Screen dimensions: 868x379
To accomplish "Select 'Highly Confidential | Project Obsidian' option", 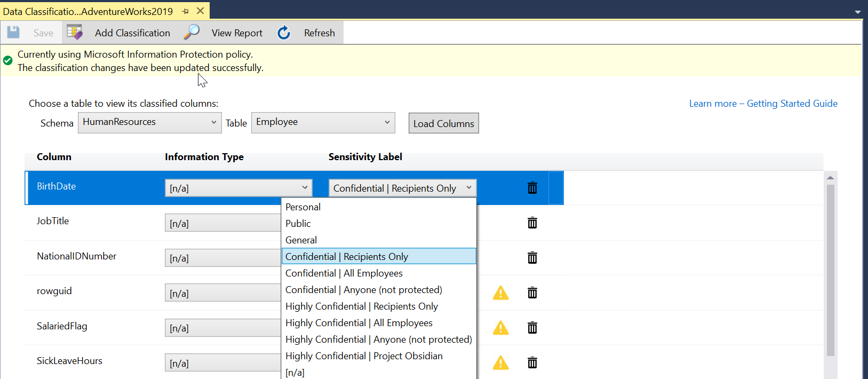I will 364,356.
